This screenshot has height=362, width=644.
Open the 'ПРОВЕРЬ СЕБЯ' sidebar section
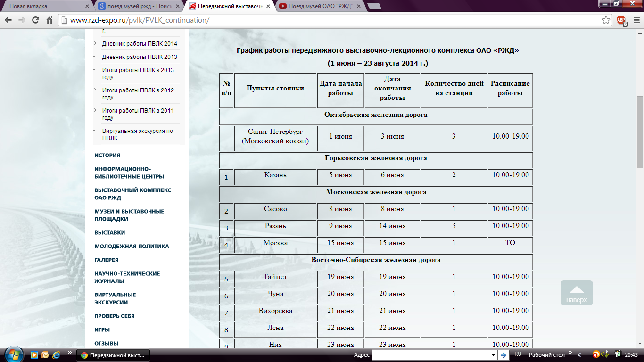pyautogui.click(x=115, y=316)
